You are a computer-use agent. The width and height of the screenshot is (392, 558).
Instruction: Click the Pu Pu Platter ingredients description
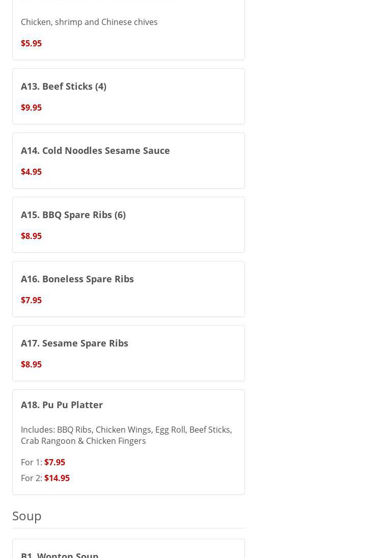(x=126, y=435)
